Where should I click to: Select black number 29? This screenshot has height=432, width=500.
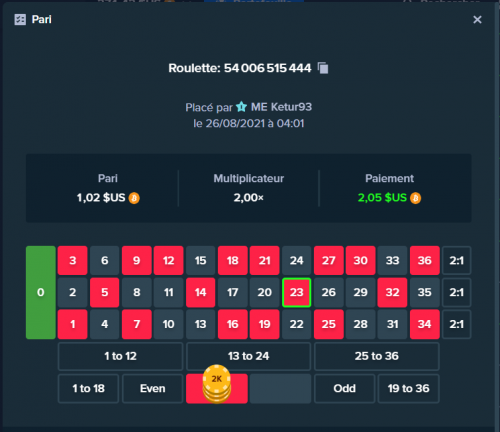point(361,292)
